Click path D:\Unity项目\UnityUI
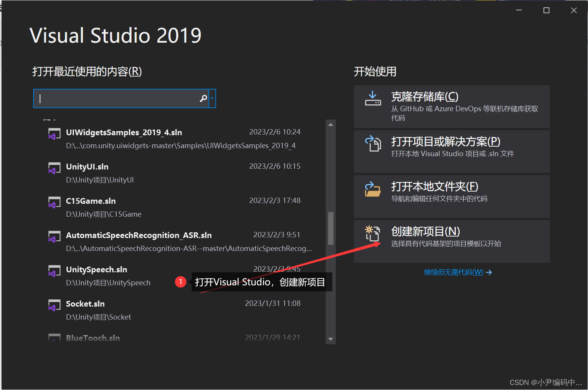Screen dimensions: 588x390 click(x=100, y=180)
